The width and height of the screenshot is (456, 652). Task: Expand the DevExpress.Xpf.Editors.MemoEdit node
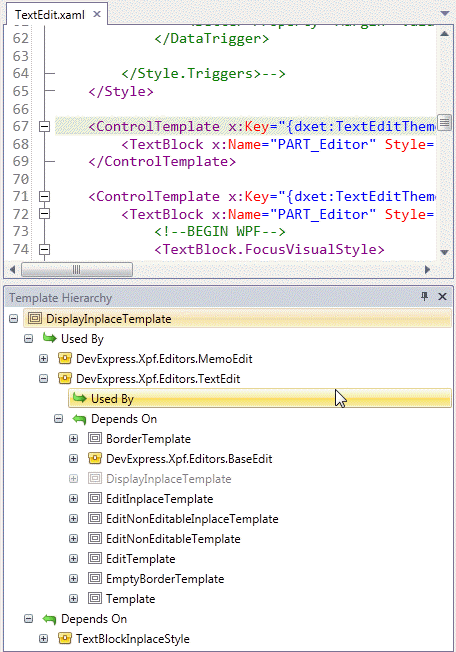43,359
